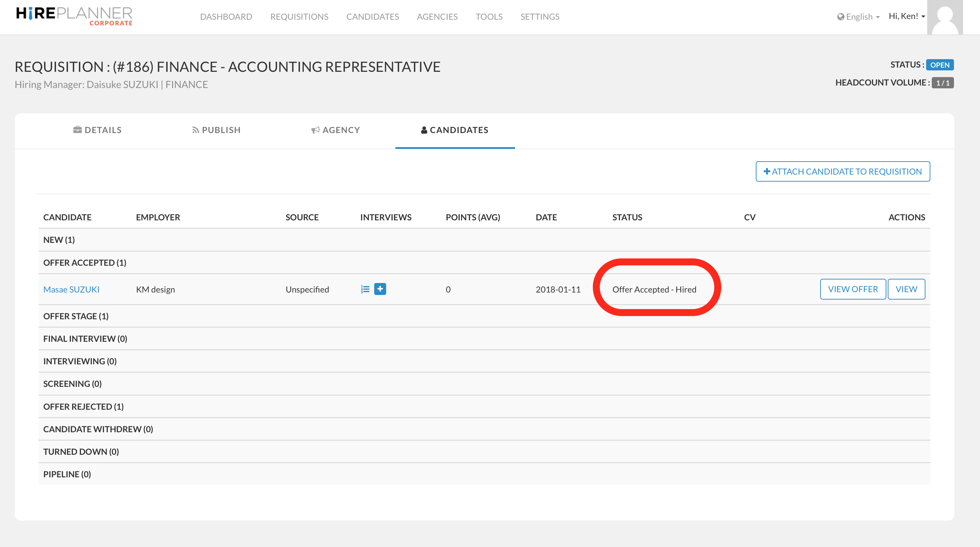This screenshot has height=547, width=980.
Task: Collapse the OFFER ACCEPTED (1) group
Action: point(84,263)
